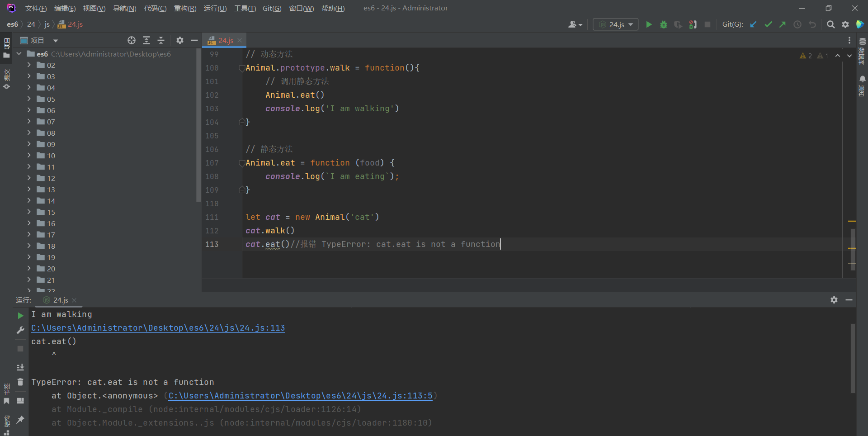Minimize the run tool window

coord(849,300)
